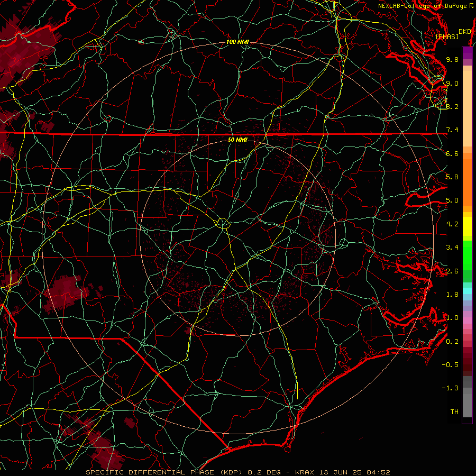Pick the yellow band of the color scale
This screenshot has width=476, height=476.
tap(467, 226)
